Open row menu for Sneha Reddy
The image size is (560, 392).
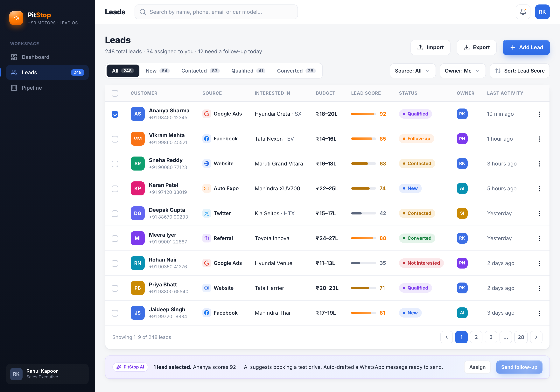[x=540, y=164]
